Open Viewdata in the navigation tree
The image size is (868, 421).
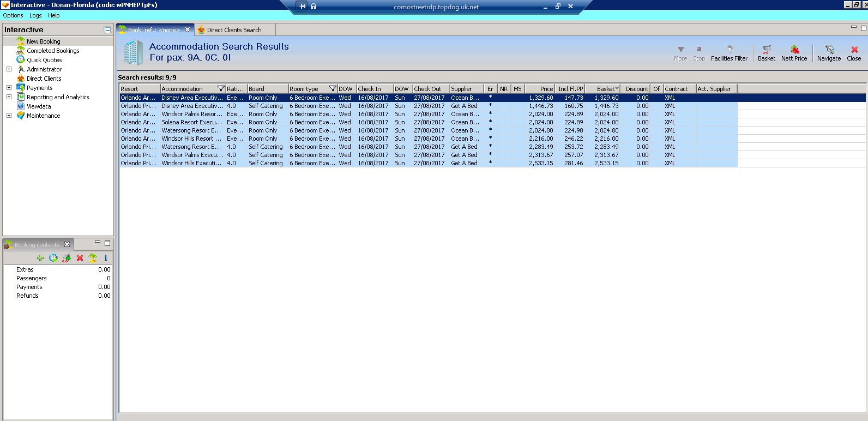pos(39,106)
